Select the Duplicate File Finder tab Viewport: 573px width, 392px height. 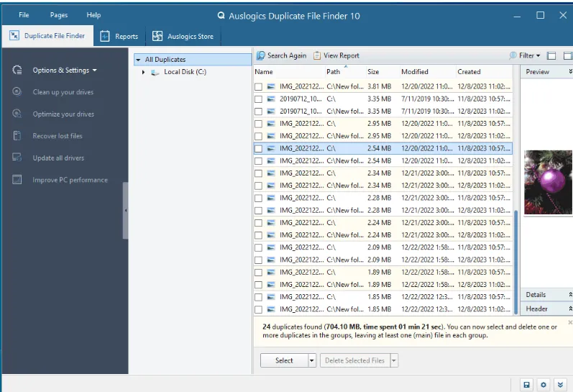47,36
